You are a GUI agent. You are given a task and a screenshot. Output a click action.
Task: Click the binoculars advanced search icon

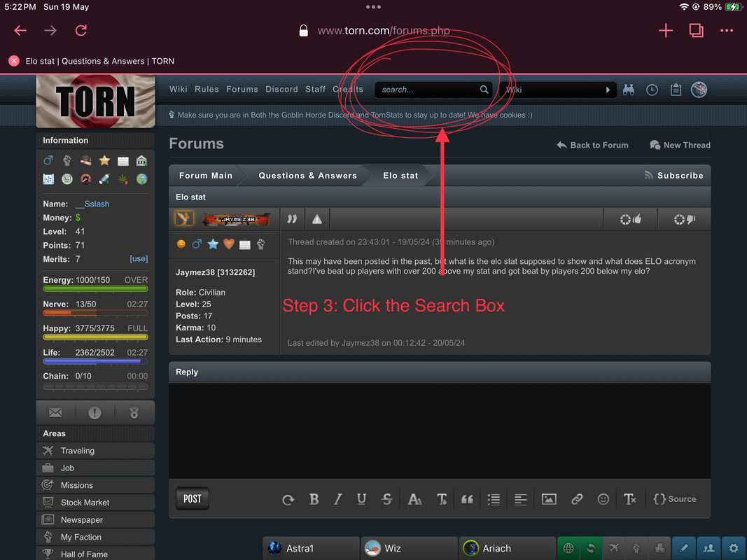(629, 90)
